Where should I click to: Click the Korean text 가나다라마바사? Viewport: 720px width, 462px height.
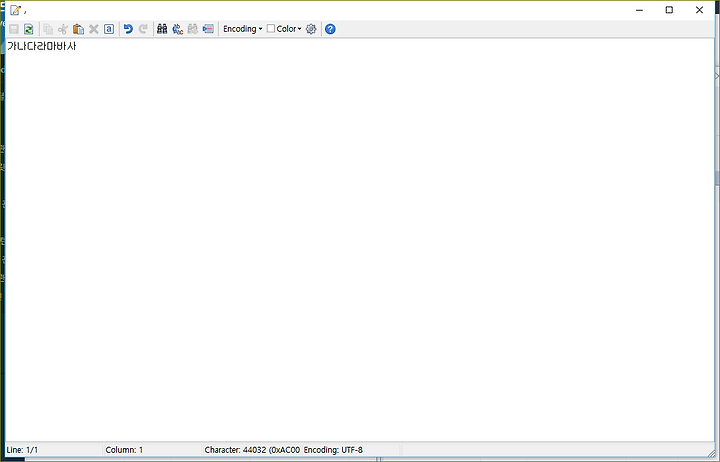(x=41, y=46)
